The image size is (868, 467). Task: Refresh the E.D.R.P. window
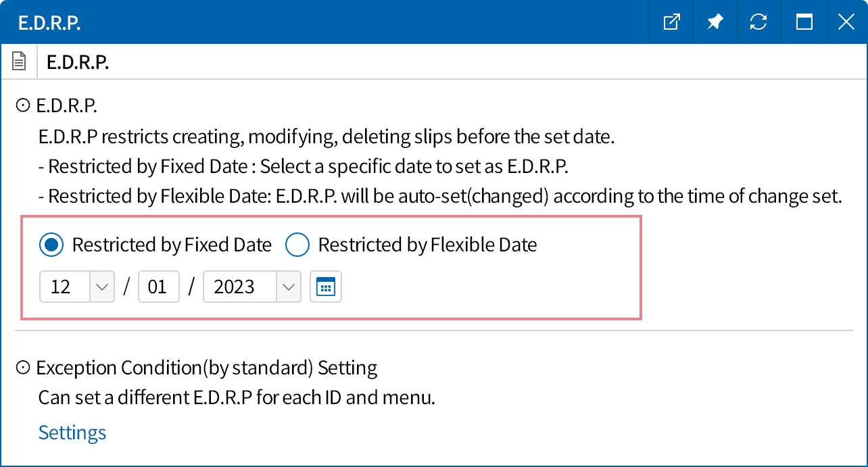(758, 22)
